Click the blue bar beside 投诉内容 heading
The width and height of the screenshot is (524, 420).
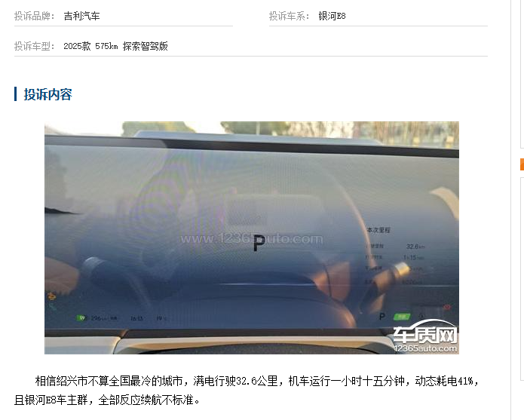[x=15, y=94]
